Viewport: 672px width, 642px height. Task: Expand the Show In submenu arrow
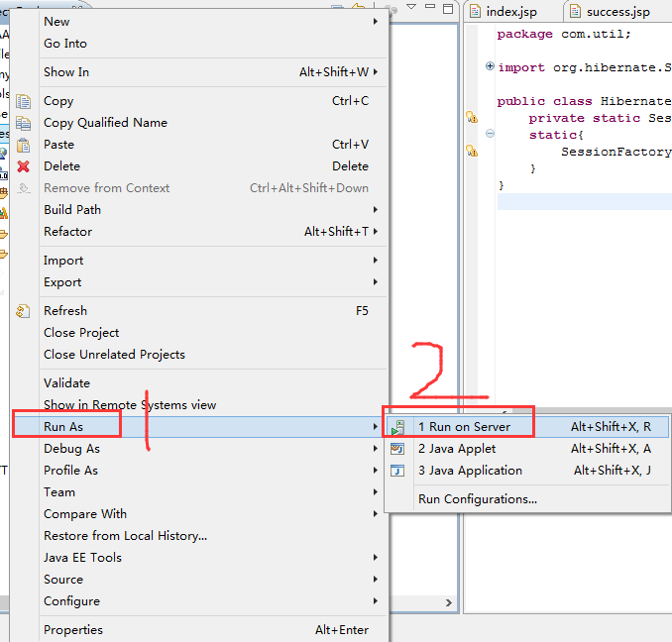376,72
